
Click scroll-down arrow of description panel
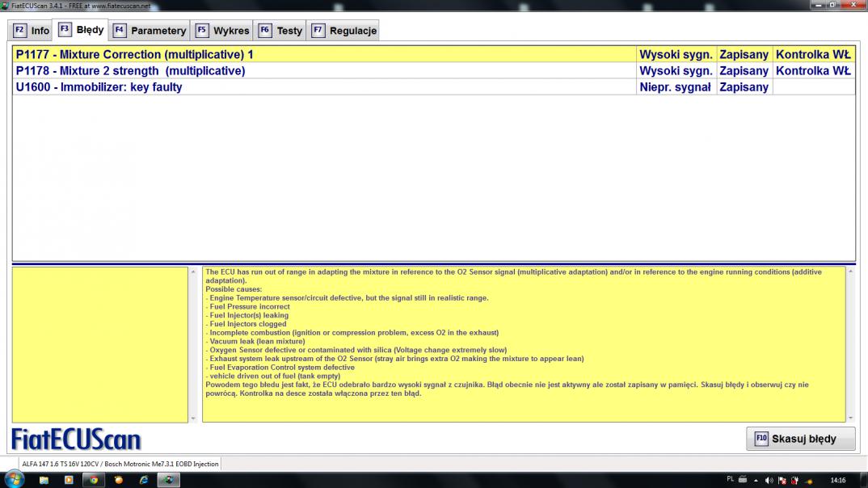pyautogui.click(x=850, y=419)
